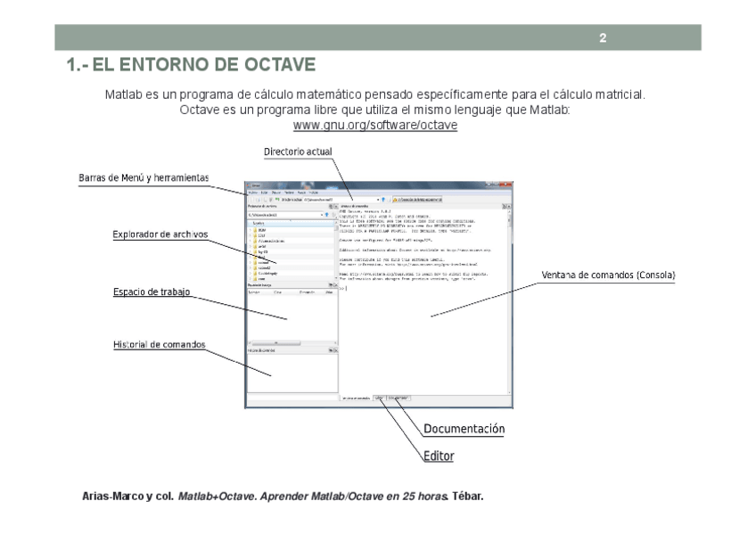This screenshot has width=756, height=534.
Task: Switch to the Documentación tab at bottom
Action: tap(399, 398)
